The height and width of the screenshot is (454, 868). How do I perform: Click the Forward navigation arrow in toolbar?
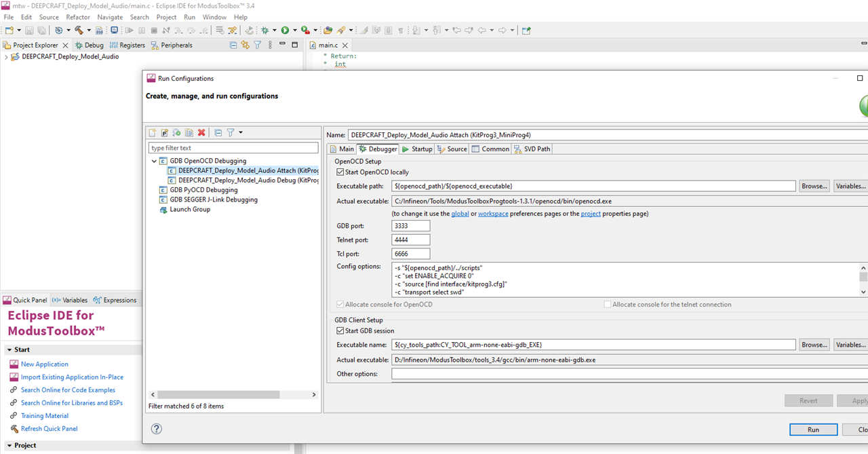point(502,30)
